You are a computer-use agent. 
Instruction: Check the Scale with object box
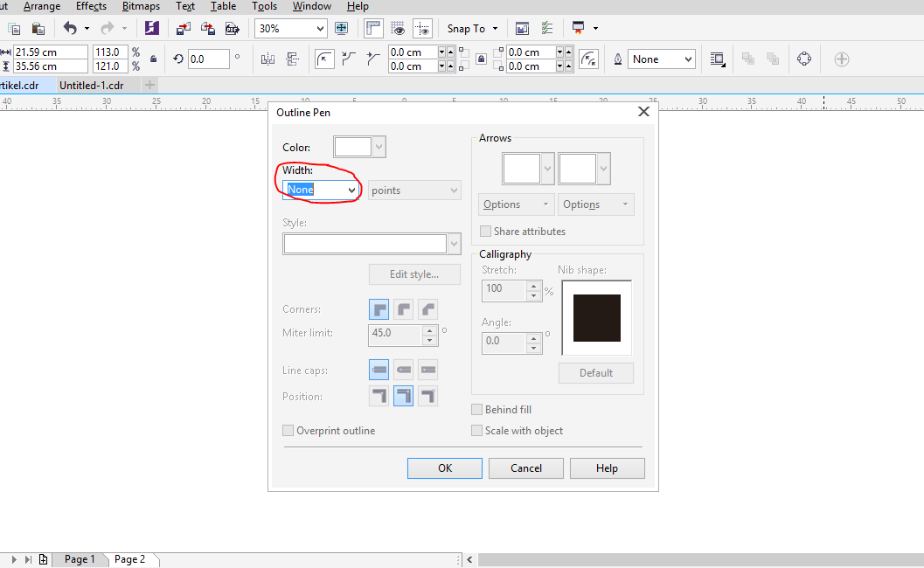pyautogui.click(x=477, y=430)
